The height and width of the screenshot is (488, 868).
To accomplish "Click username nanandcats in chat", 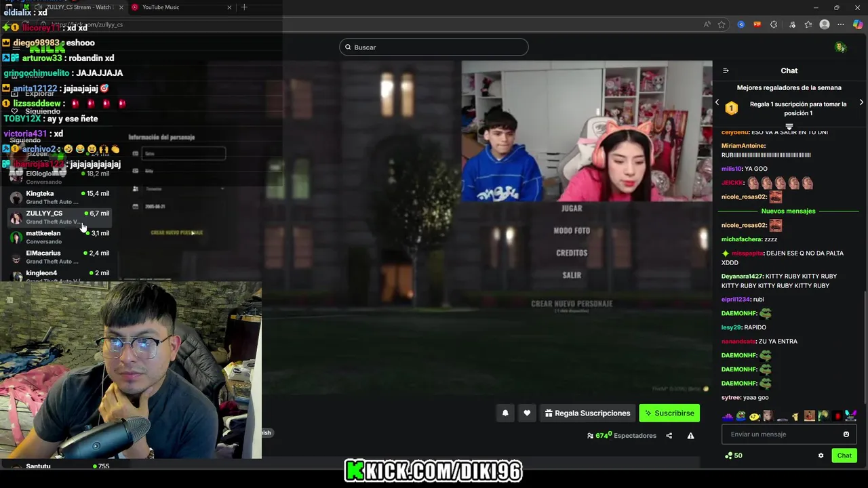I will point(738,342).
